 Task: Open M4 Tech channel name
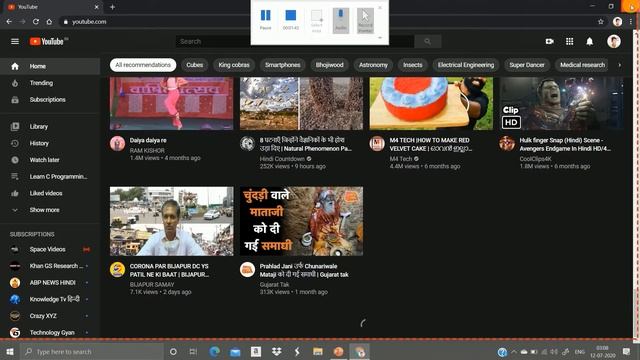400,159
